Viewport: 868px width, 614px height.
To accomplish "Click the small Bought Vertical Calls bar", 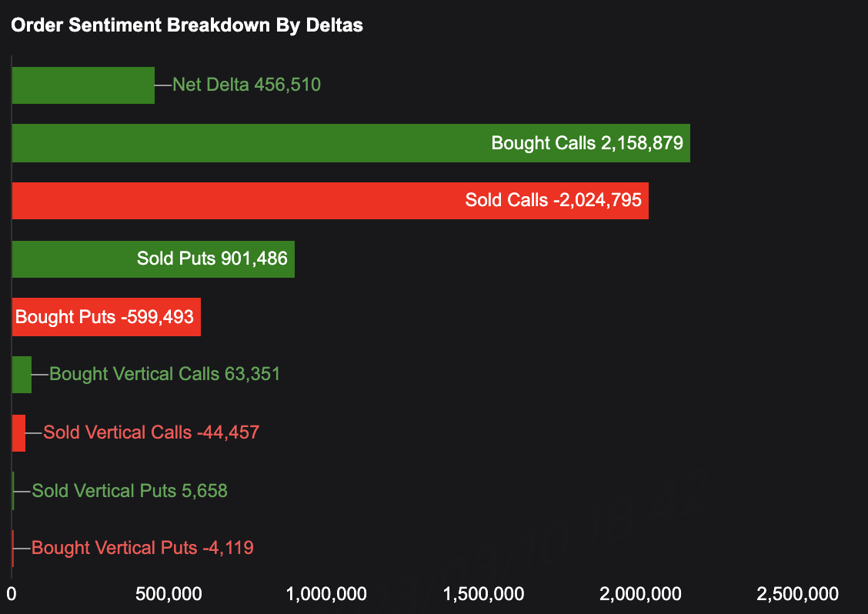I will click(x=22, y=375).
